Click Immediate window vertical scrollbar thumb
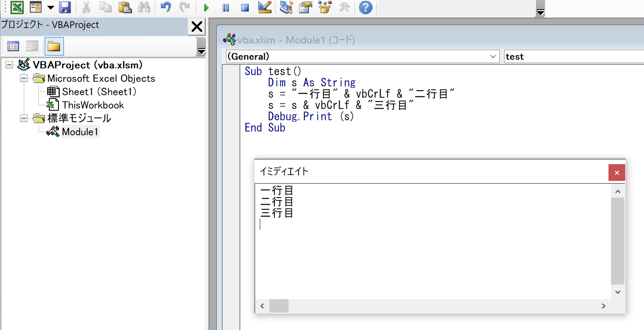This screenshot has height=330, width=644. coord(618,241)
